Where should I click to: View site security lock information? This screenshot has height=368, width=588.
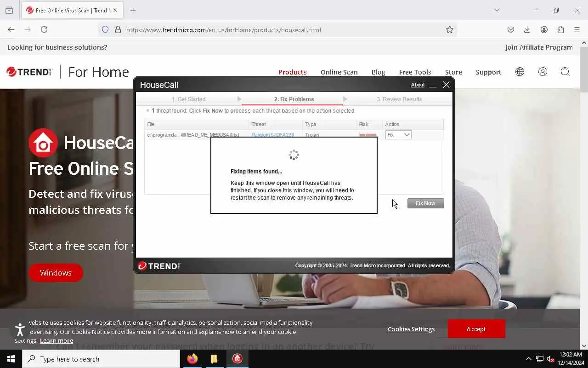[118, 30]
